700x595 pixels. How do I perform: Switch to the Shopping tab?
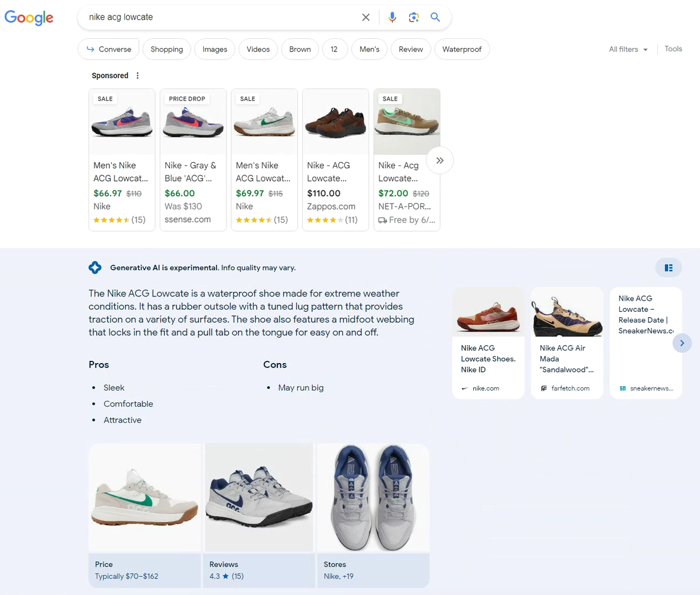click(167, 49)
